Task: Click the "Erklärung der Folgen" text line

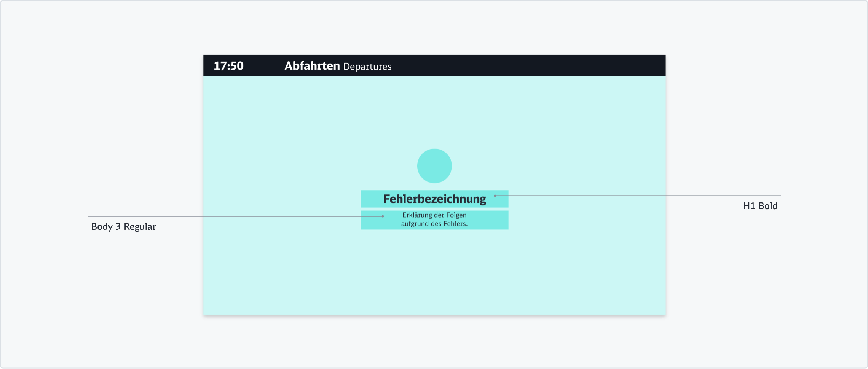Action: pyautogui.click(x=434, y=215)
